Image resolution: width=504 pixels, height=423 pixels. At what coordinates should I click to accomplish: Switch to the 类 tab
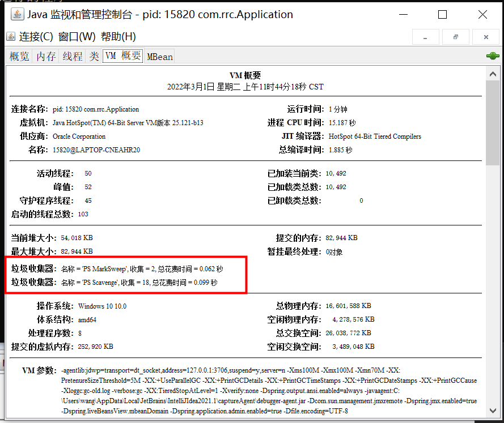tap(94, 57)
